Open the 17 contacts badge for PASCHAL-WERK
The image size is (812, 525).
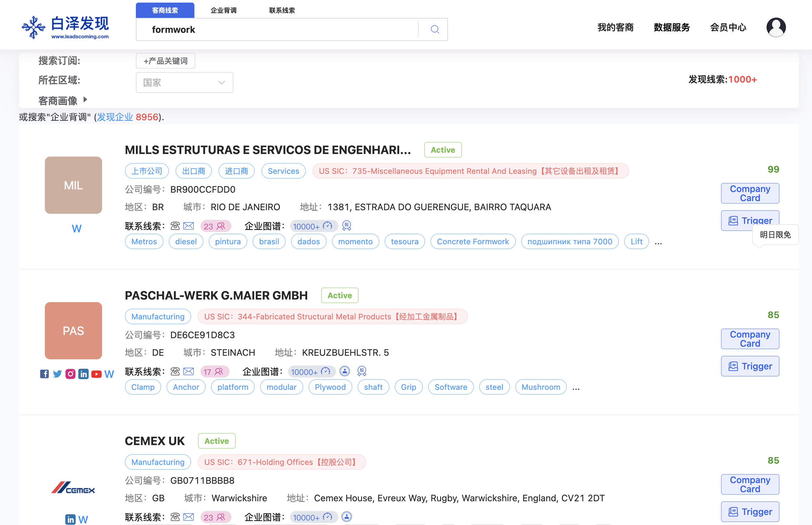coord(215,372)
